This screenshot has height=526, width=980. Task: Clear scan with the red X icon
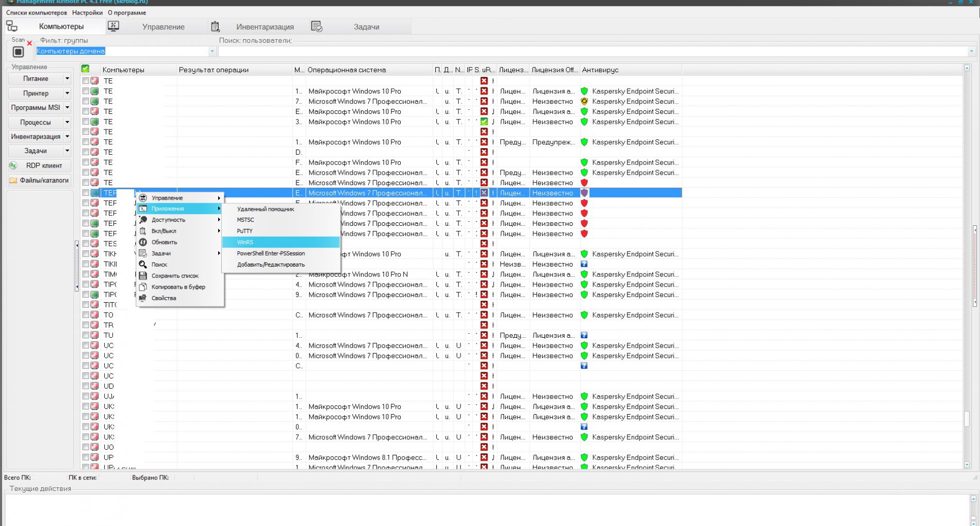(x=29, y=43)
